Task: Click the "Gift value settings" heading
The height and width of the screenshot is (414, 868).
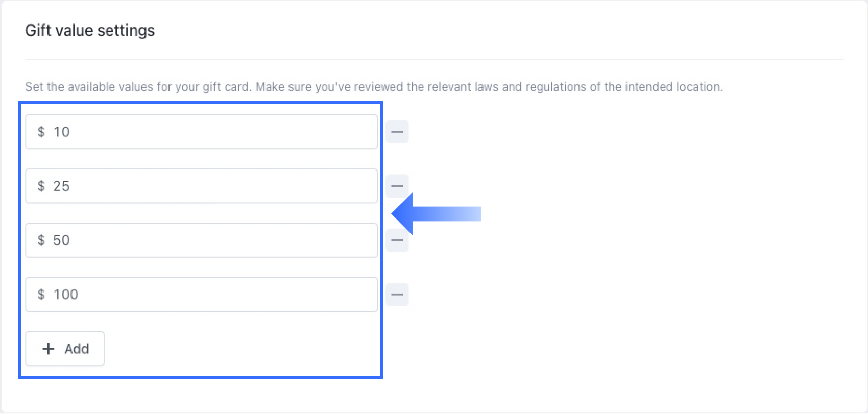Action: click(90, 31)
